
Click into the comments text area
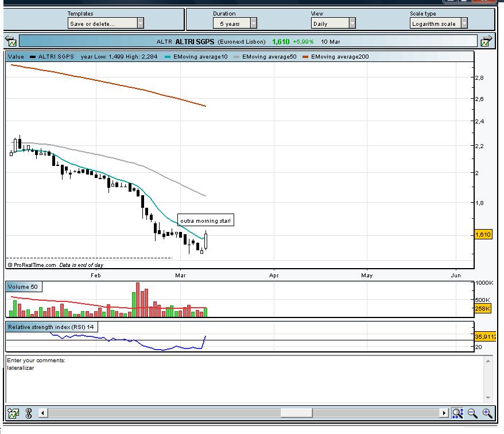tap(245, 379)
